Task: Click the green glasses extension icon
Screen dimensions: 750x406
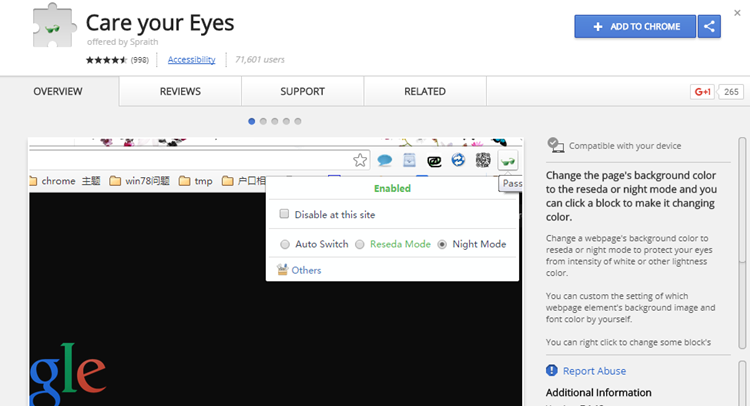Action: point(508,160)
